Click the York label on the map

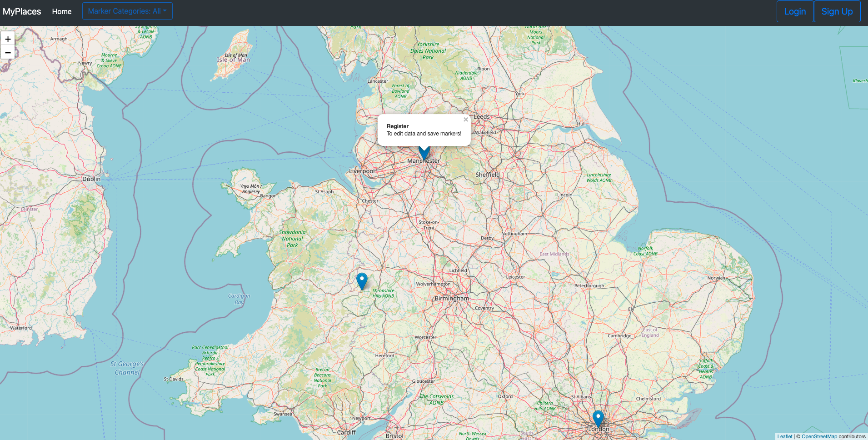[x=520, y=94]
